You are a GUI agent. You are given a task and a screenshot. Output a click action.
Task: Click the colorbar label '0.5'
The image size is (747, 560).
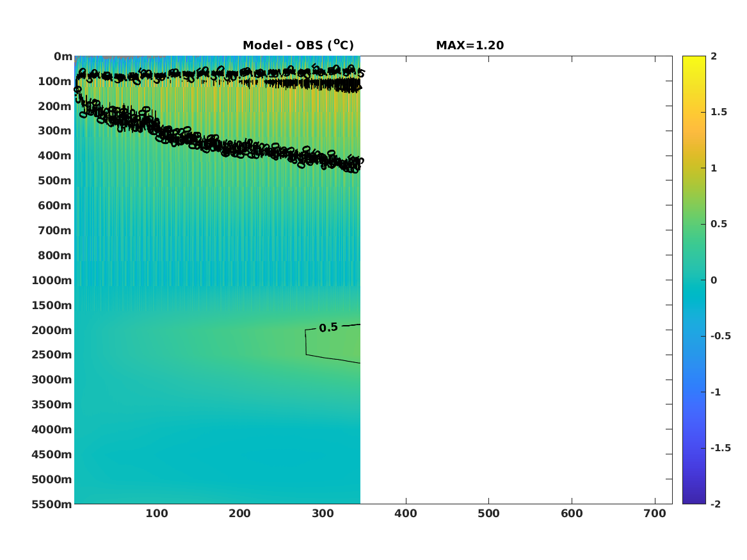[x=719, y=224]
